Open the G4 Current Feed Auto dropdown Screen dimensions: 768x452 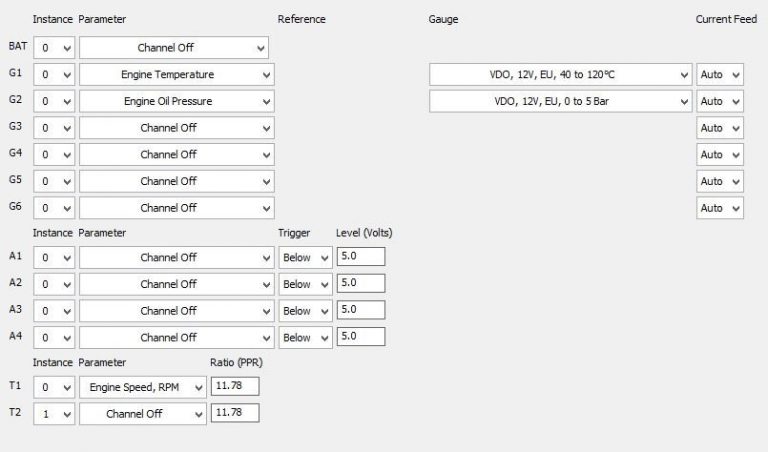point(720,155)
